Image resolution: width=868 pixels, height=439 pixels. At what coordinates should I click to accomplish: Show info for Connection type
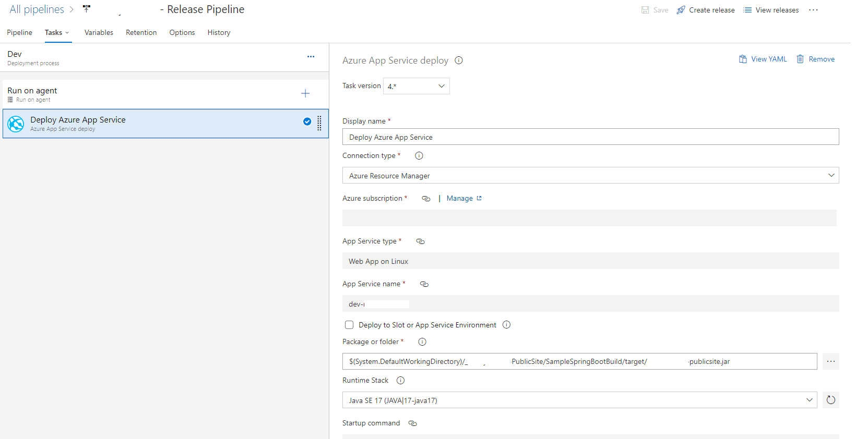coord(419,155)
